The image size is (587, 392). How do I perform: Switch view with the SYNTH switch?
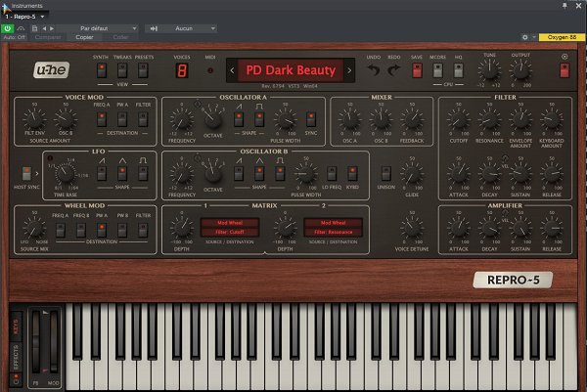pos(102,70)
